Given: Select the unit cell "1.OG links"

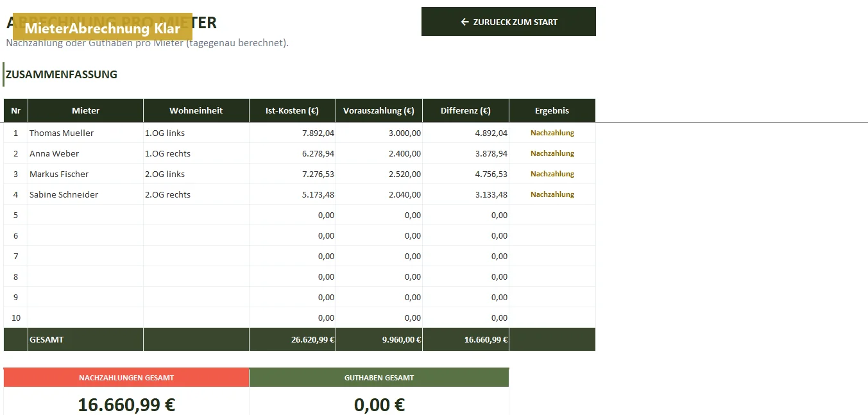Looking at the screenshot, I should click(x=196, y=133).
